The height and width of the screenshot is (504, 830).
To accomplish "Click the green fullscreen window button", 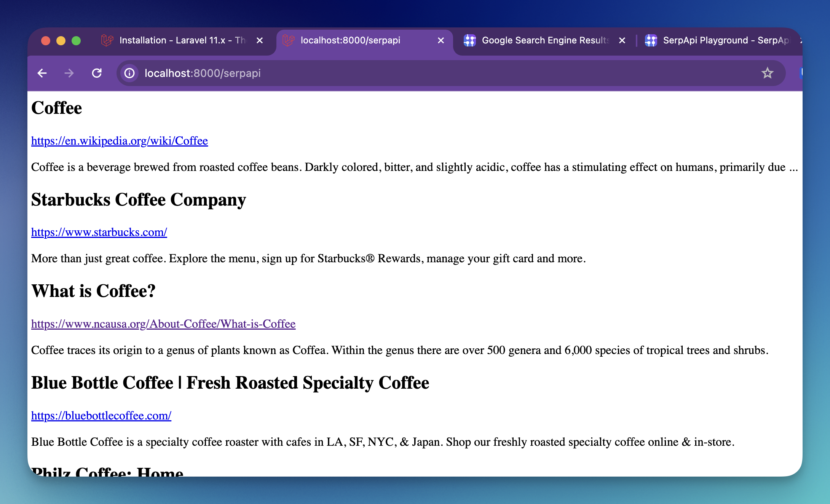I will pos(76,41).
